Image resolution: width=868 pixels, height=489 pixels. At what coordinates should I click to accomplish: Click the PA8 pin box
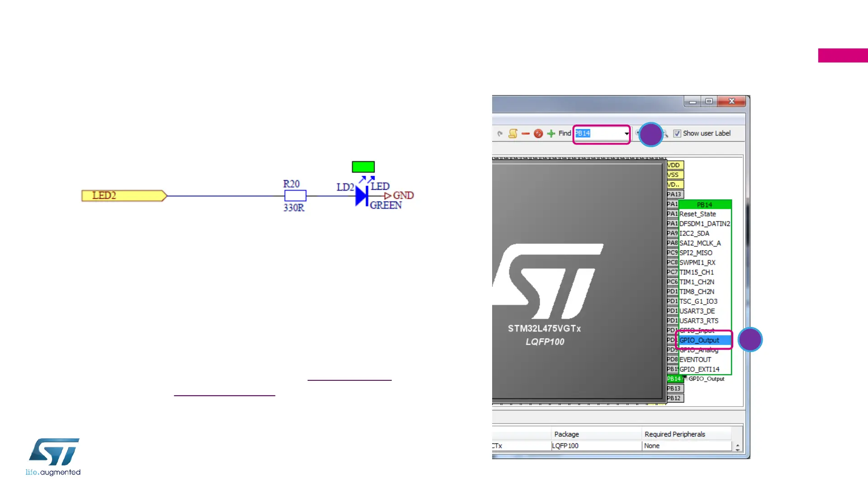pyautogui.click(x=673, y=243)
